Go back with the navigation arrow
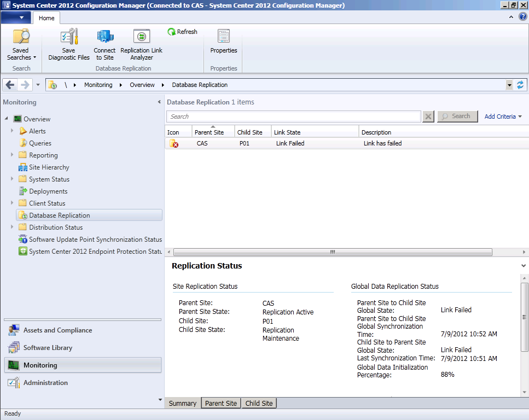529x420 pixels. tap(10, 85)
